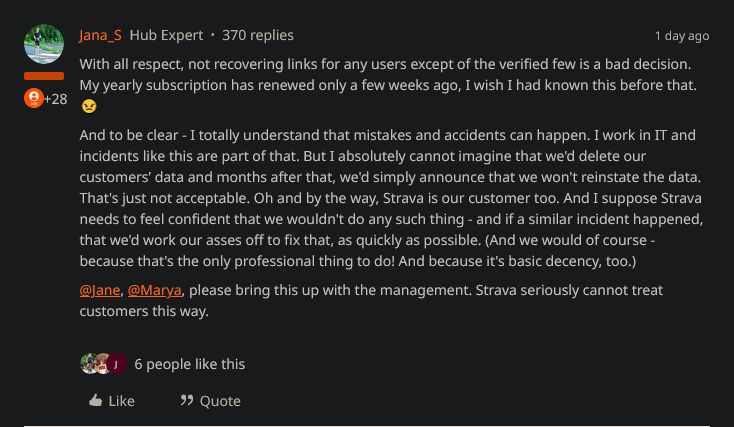Open the Jana_S username link
The image size is (734, 427).
101,35
